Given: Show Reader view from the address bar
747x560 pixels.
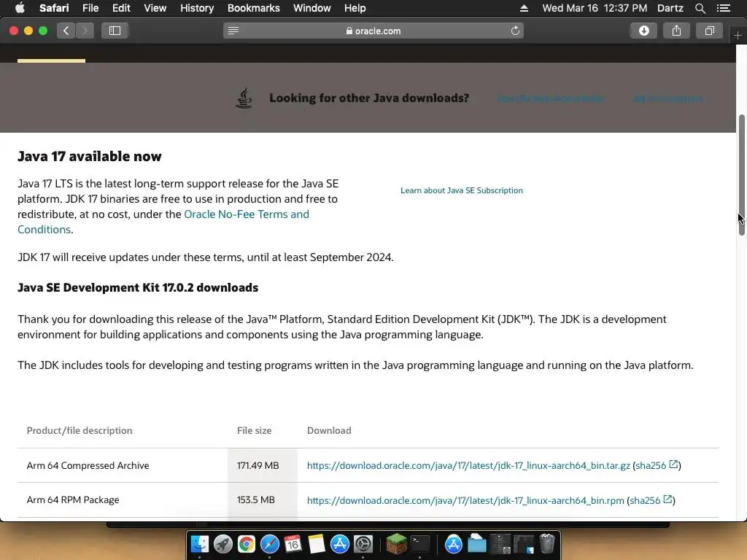Looking at the screenshot, I should tap(233, 31).
